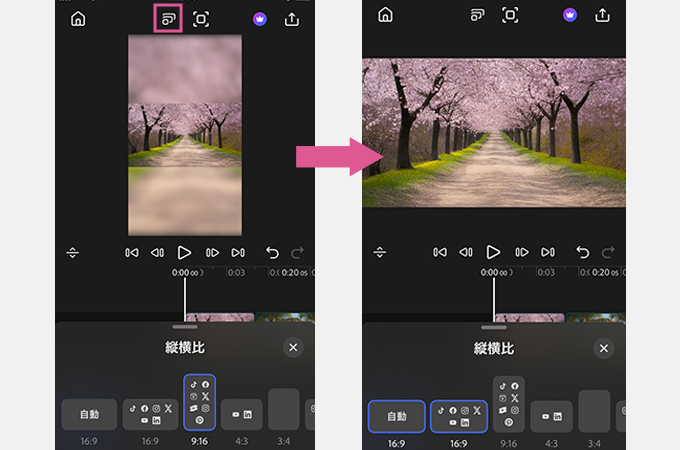Tap the purple crown premium icon on left screen
This screenshot has height=450, width=680.
[260, 18]
